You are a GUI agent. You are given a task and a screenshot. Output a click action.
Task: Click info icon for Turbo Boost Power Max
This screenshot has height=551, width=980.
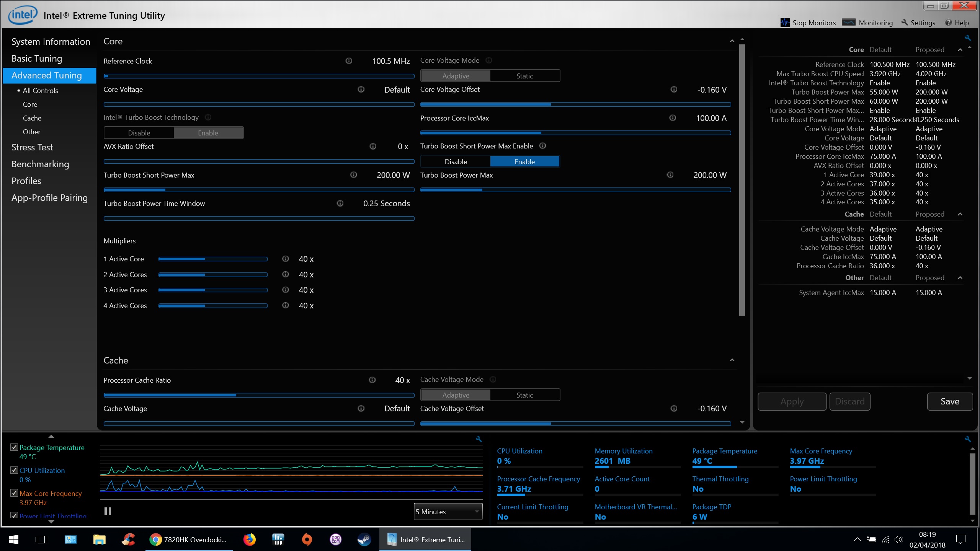click(670, 175)
